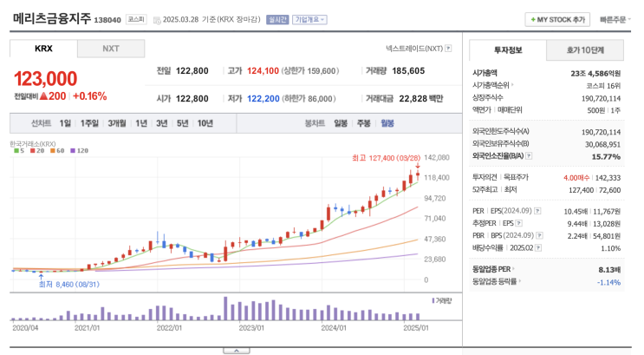
Task: Switch to the 주봉 weekly candle chart
Action: (363, 123)
